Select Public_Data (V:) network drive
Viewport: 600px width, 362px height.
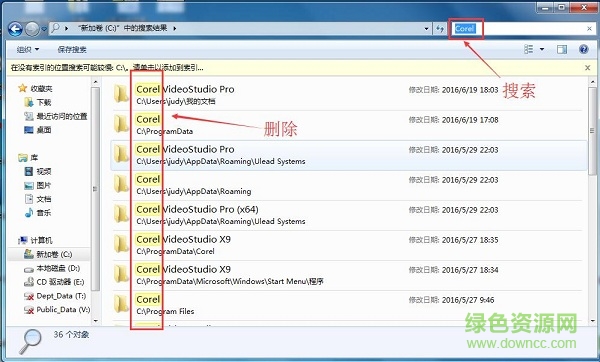tap(63, 309)
